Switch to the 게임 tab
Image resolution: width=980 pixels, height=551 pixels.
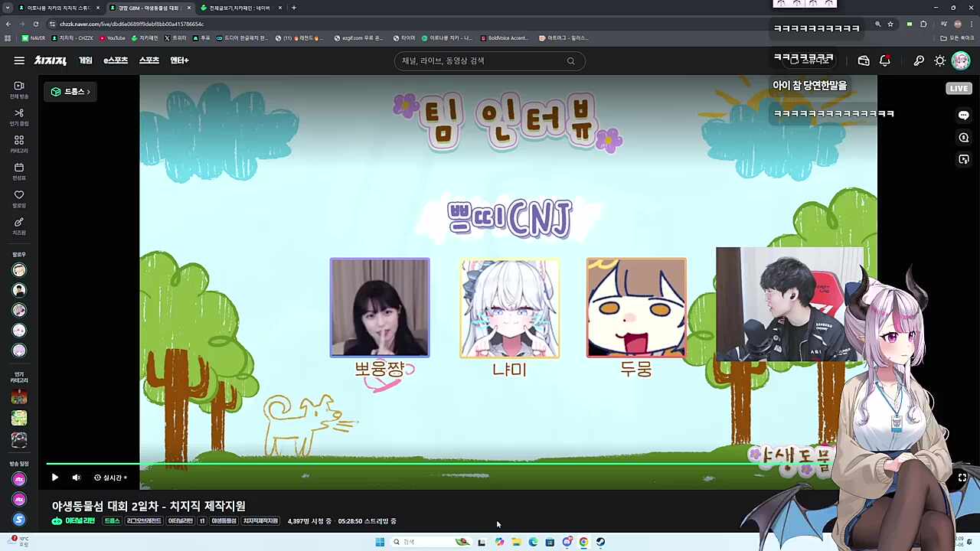point(86,60)
